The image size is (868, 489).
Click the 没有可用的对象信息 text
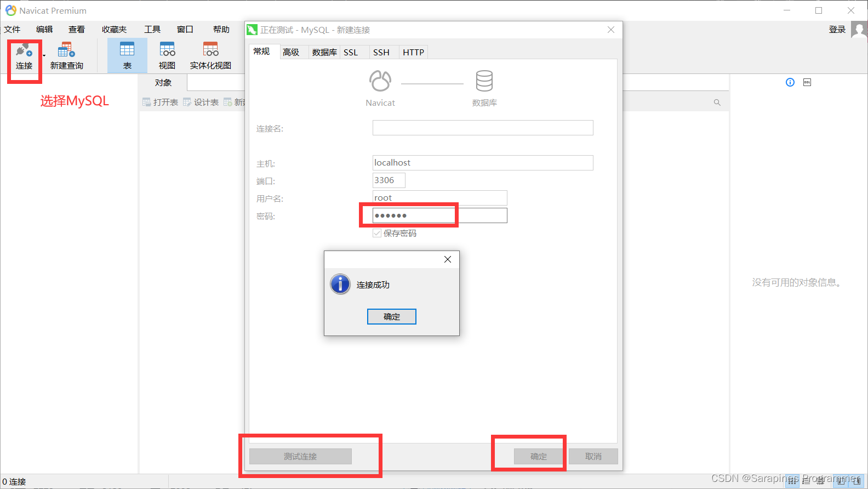(x=798, y=282)
